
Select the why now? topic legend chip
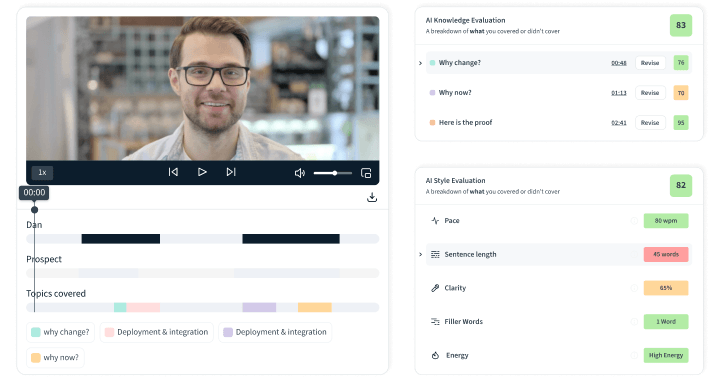coord(55,357)
